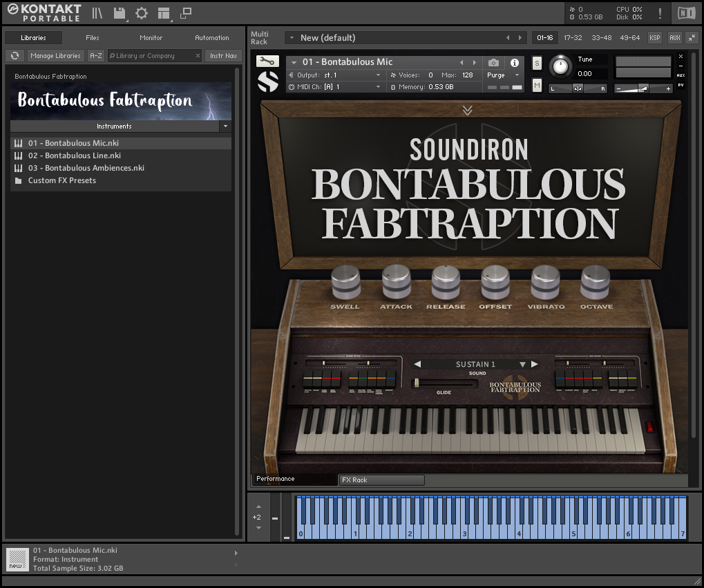Click the Manage Libraries button
Viewport: 704px width, 588px height.
(56, 56)
